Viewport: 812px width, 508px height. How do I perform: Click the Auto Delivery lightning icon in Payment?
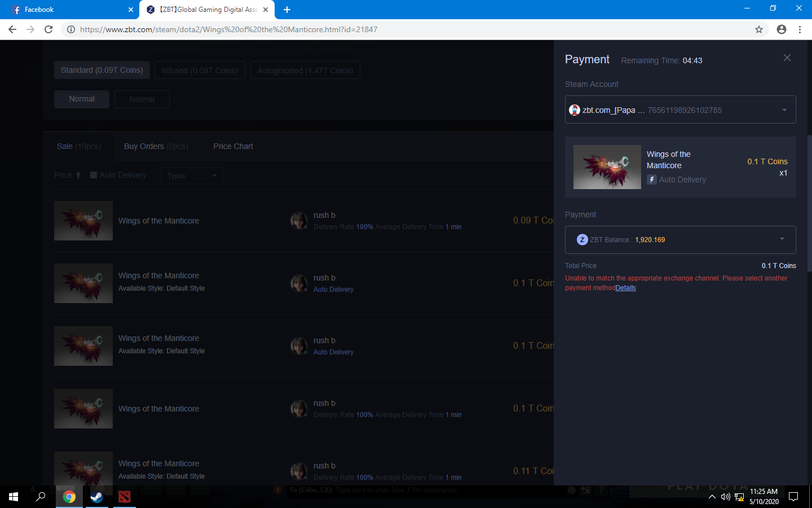click(x=652, y=179)
